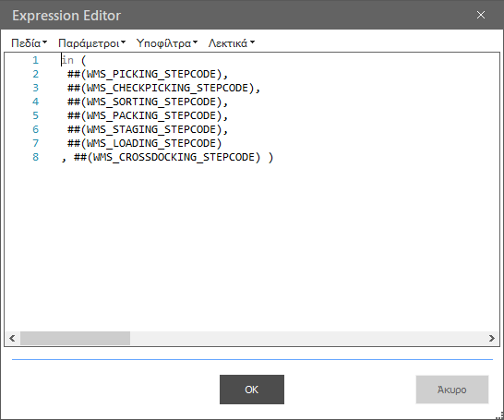Viewport: 504px width, 420px height.
Task: Place cursor on the 'in (' line
Action: pos(74,60)
